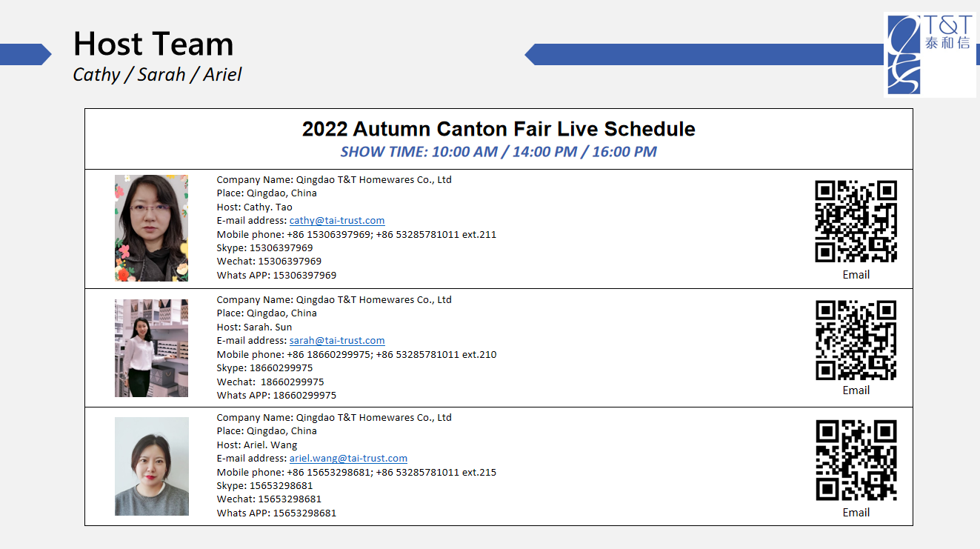This screenshot has width=980, height=549.
Task: Click the Email label under Cathy's QR code
Action: tap(856, 275)
